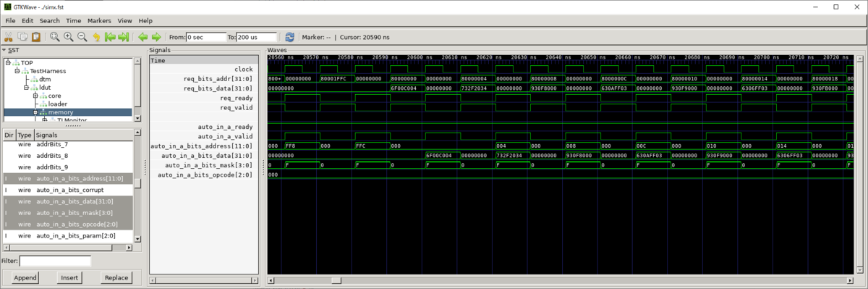Collapse the ldut tree node
The height and width of the screenshot is (289, 868).
click(x=26, y=88)
